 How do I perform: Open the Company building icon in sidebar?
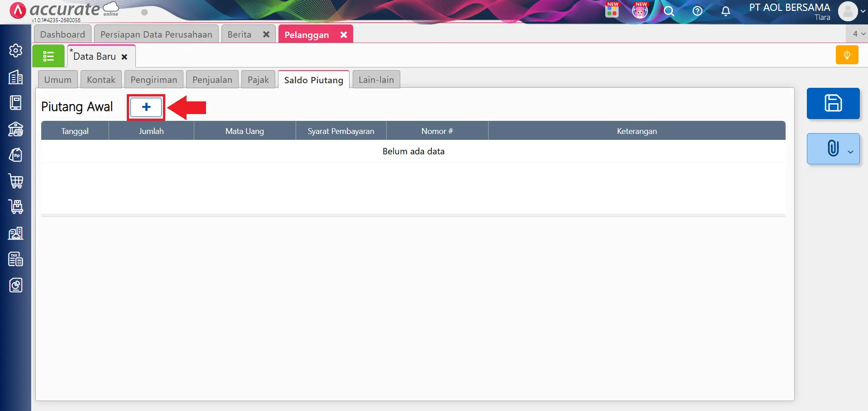click(16, 77)
